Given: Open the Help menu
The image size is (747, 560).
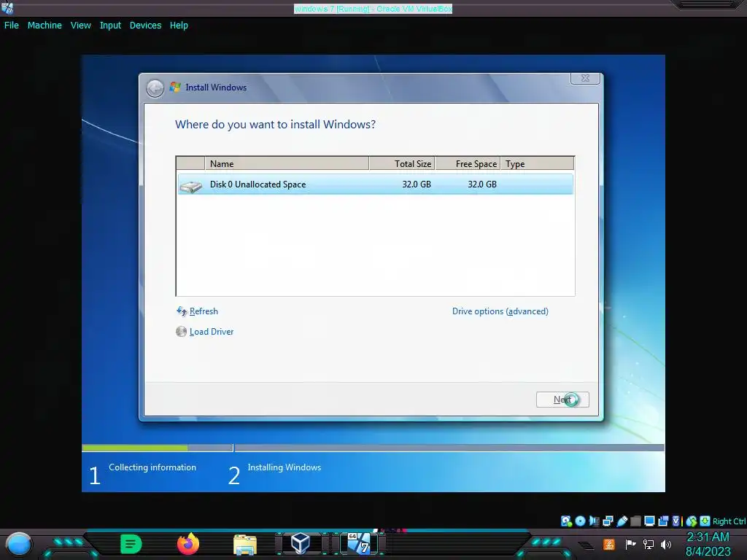Looking at the screenshot, I should click(179, 26).
